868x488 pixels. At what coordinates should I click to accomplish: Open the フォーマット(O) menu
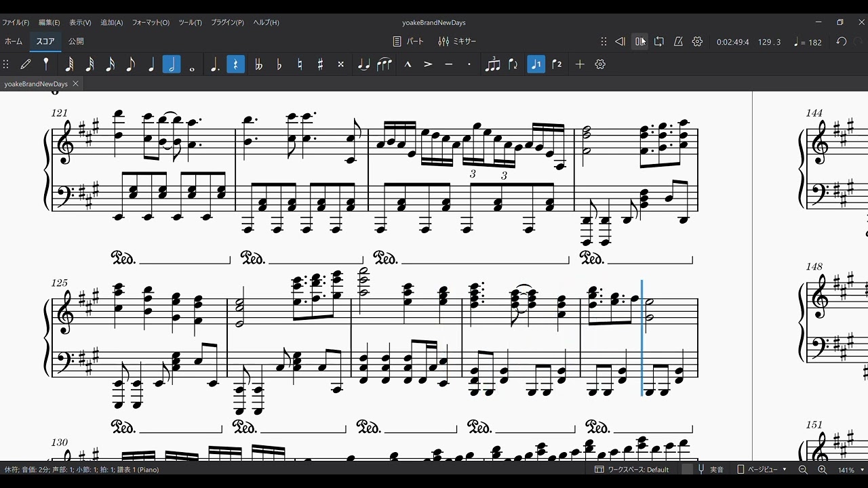(x=151, y=22)
